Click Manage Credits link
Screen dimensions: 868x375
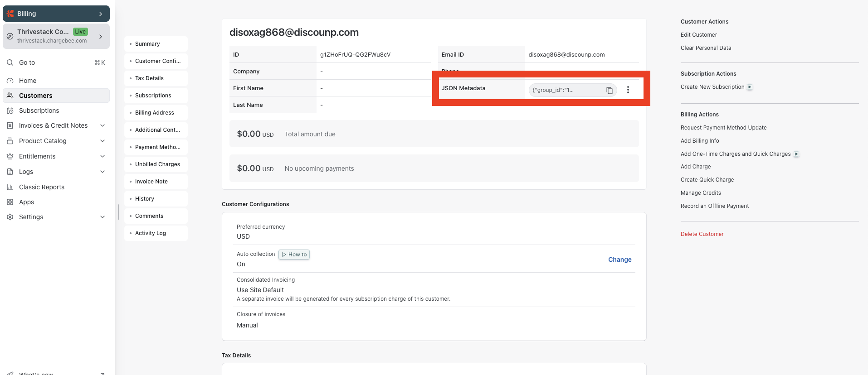[701, 193]
